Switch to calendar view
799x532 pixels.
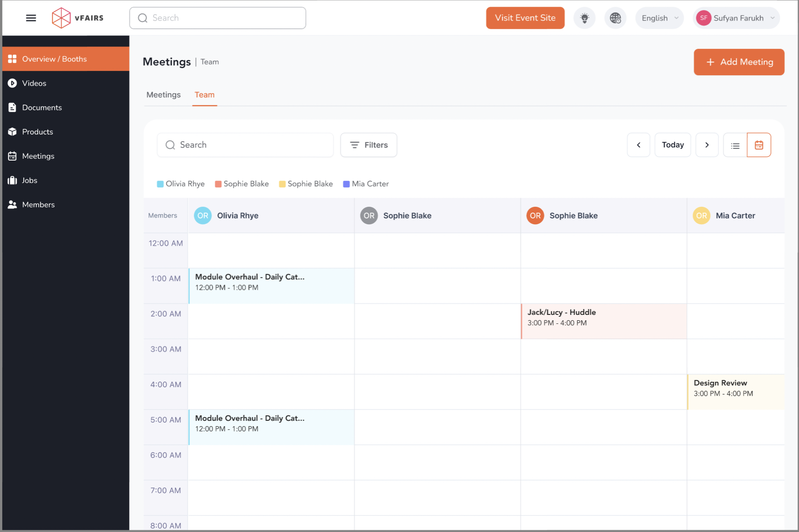pyautogui.click(x=759, y=145)
